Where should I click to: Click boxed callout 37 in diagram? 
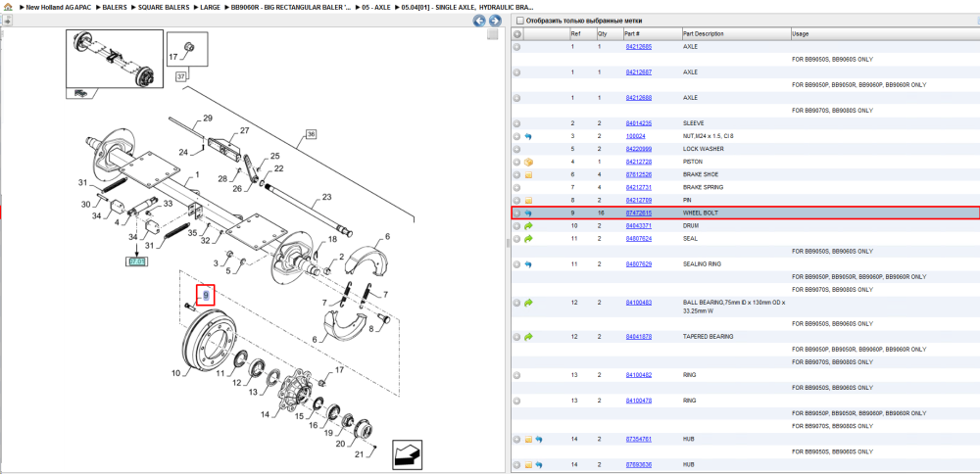coord(181,76)
